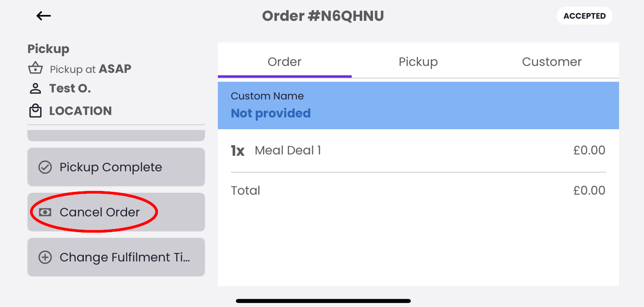
Task: Click the Not provided text
Action: 271,114
